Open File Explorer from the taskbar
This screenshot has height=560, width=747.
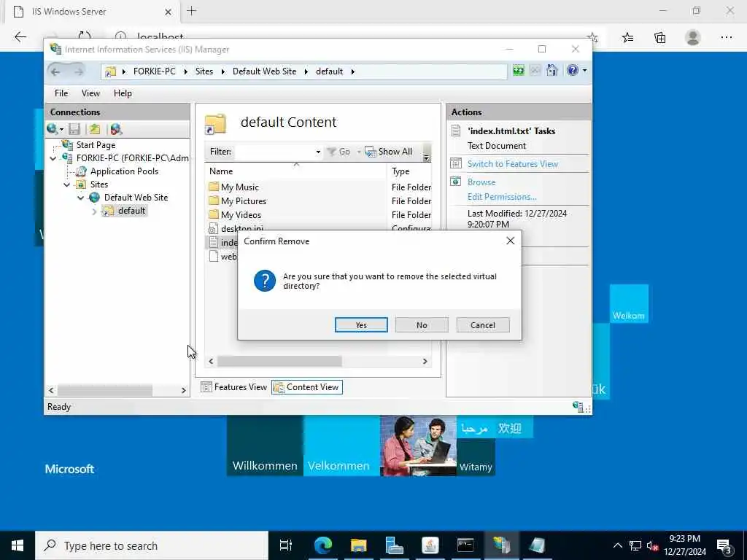tap(358, 545)
